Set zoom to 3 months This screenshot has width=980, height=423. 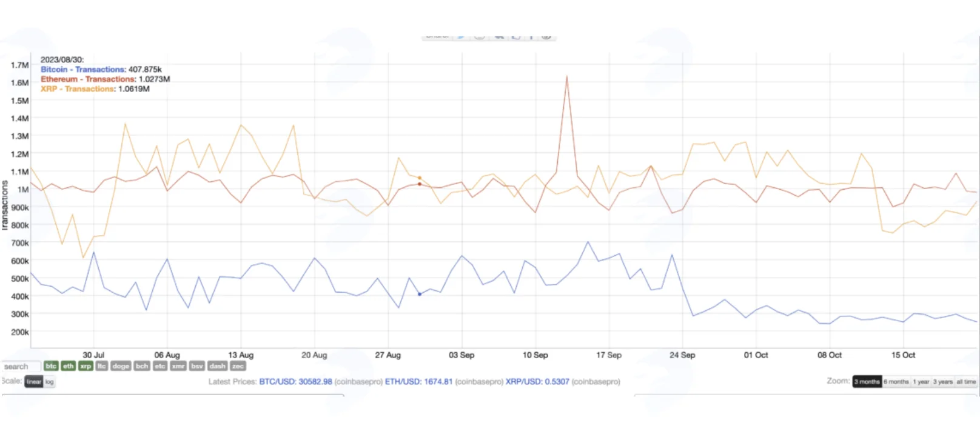pos(867,382)
